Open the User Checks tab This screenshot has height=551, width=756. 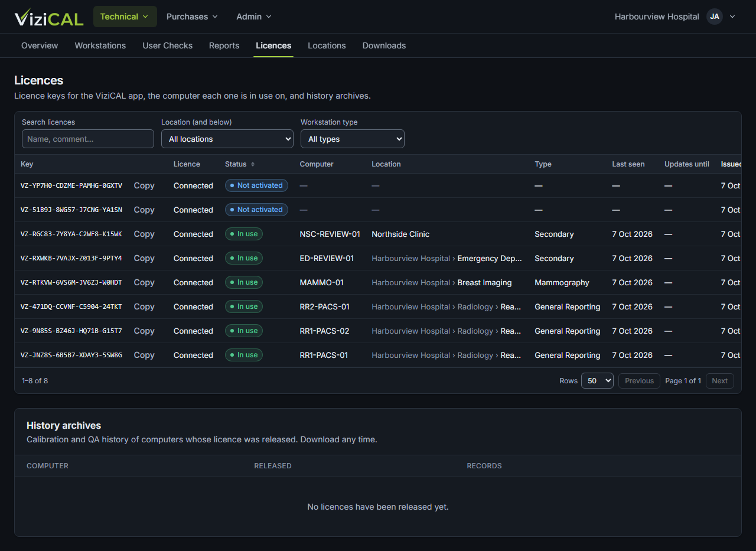168,45
